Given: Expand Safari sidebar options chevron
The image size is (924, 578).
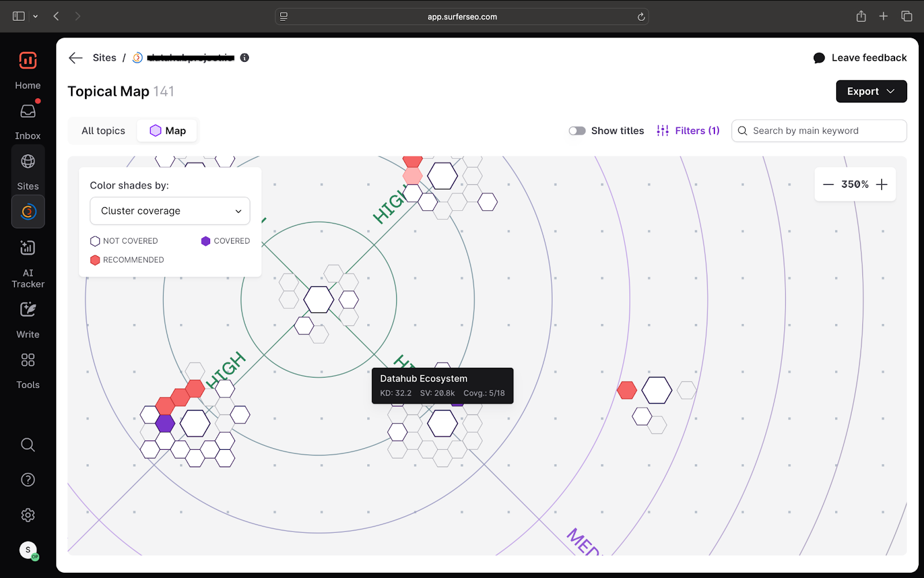Looking at the screenshot, I should coord(36,17).
